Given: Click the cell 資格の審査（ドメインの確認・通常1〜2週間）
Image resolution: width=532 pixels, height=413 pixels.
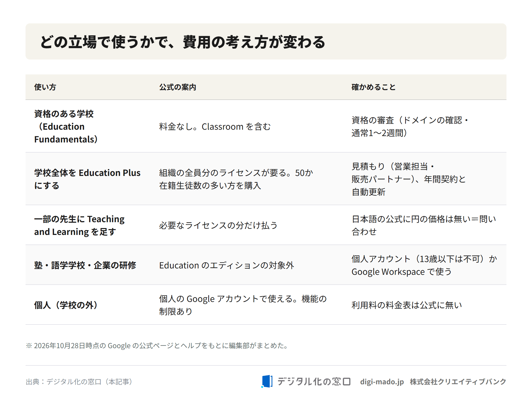Looking at the screenshot, I should tap(410, 127).
